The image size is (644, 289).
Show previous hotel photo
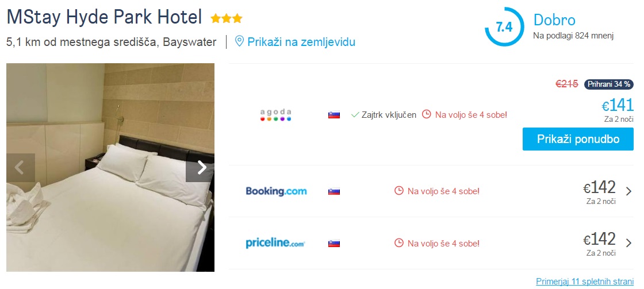pos(20,167)
